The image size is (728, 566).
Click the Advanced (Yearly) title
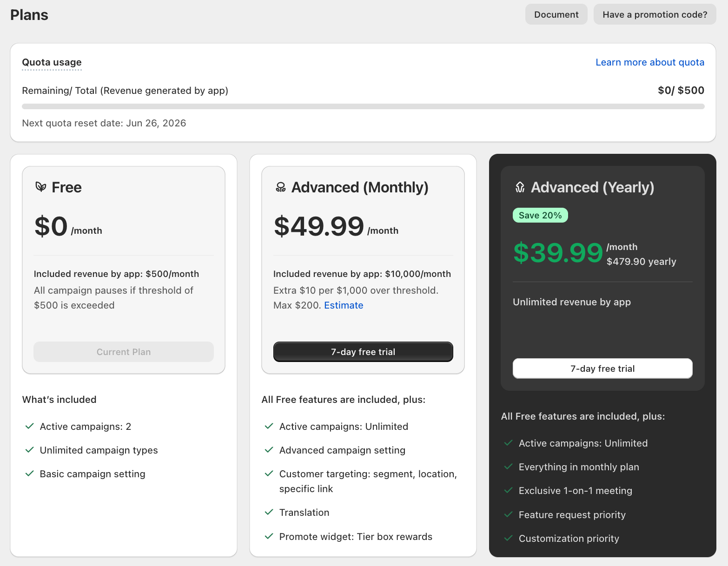click(x=593, y=187)
